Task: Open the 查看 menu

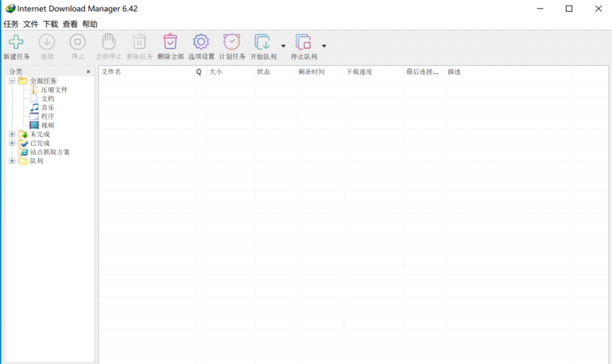Action: tap(70, 24)
